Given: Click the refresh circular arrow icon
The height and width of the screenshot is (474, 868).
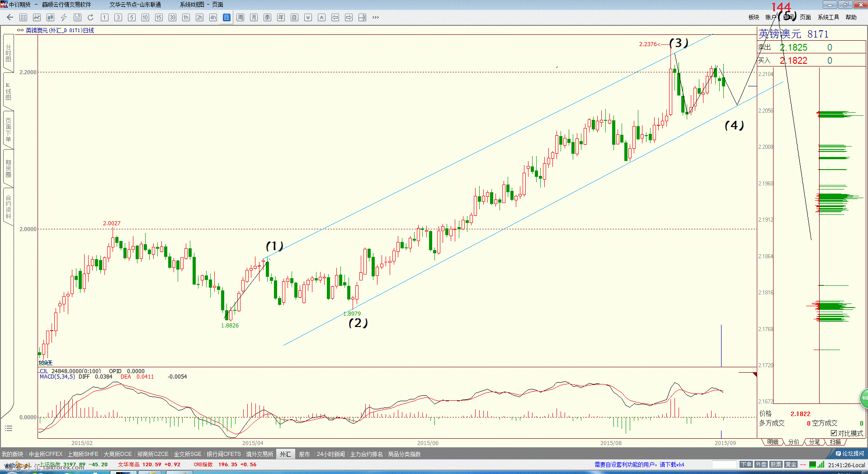Looking at the screenshot, I should (90, 17).
